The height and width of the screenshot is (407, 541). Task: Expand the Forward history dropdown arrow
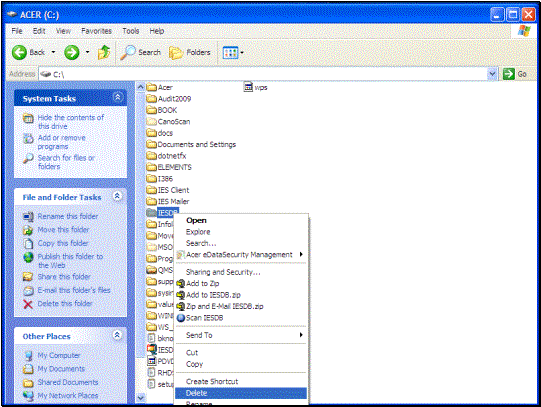click(x=87, y=52)
